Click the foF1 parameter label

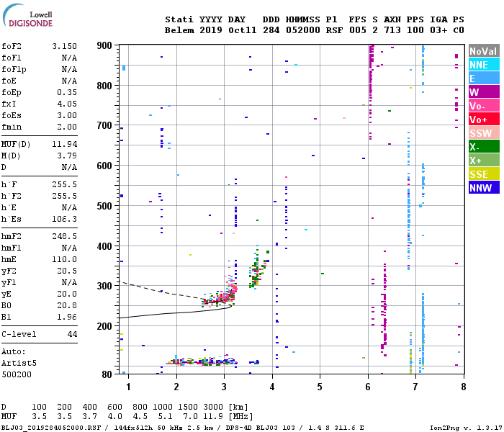[12, 58]
